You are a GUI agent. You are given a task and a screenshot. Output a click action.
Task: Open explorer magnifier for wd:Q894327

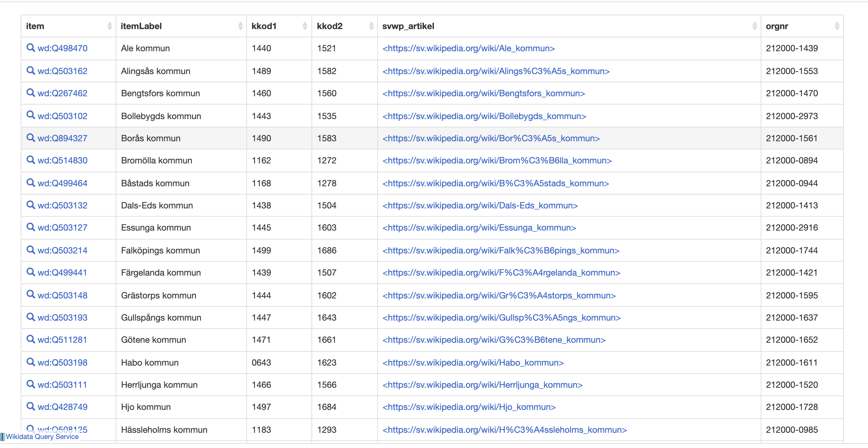(31, 138)
